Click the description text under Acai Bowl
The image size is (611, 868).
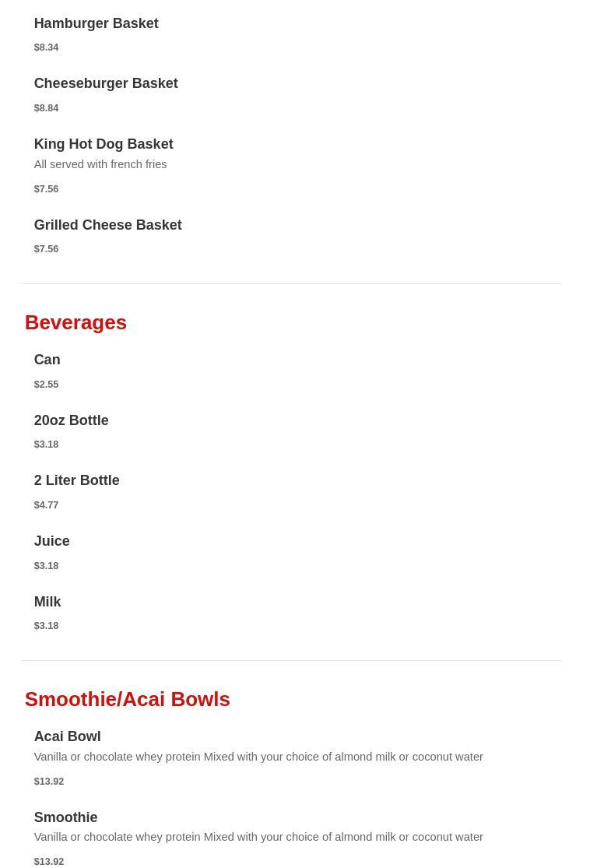[258, 757]
